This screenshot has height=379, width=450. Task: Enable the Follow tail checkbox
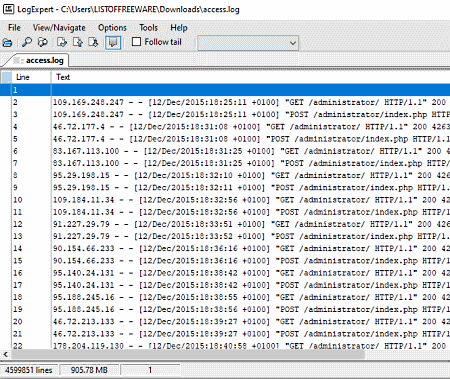[x=136, y=42]
